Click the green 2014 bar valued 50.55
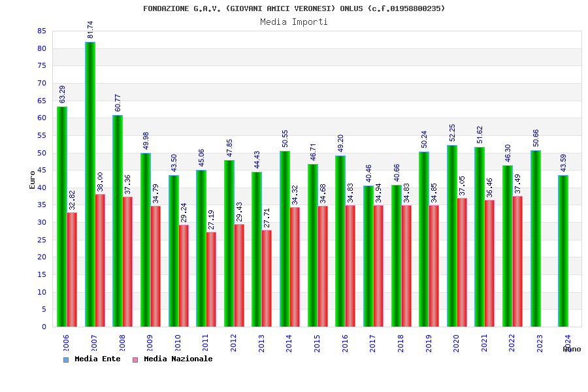The height and width of the screenshot is (392, 588). tap(285, 238)
